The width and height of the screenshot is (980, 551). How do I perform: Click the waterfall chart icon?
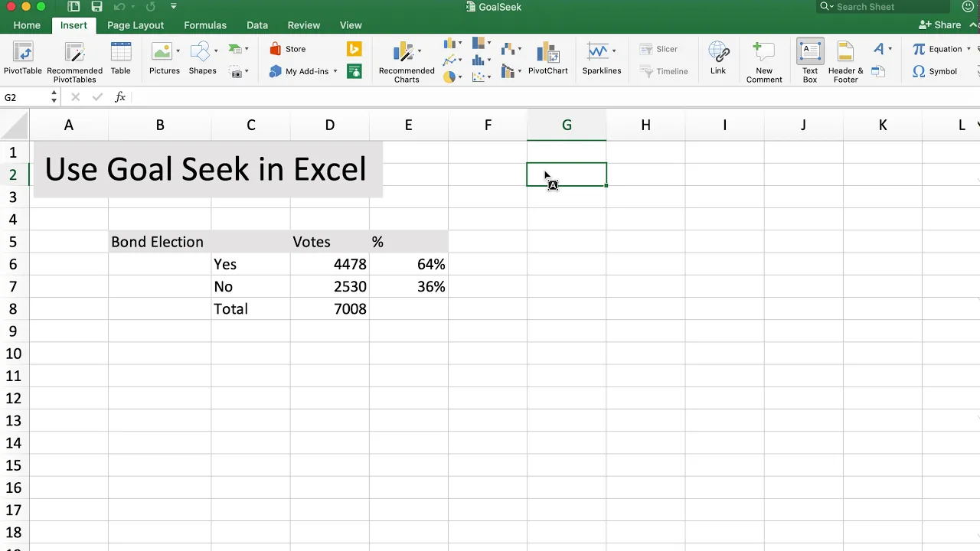pos(508,50)
